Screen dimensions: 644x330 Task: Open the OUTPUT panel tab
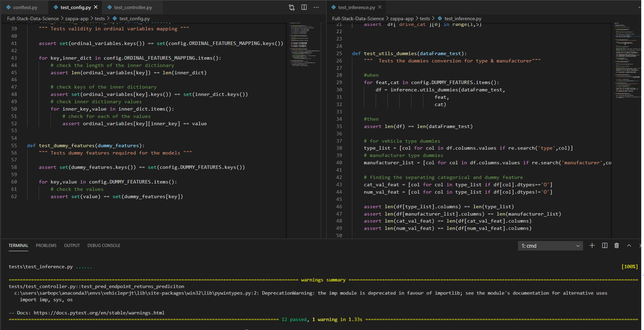click(x=72, y=246)
